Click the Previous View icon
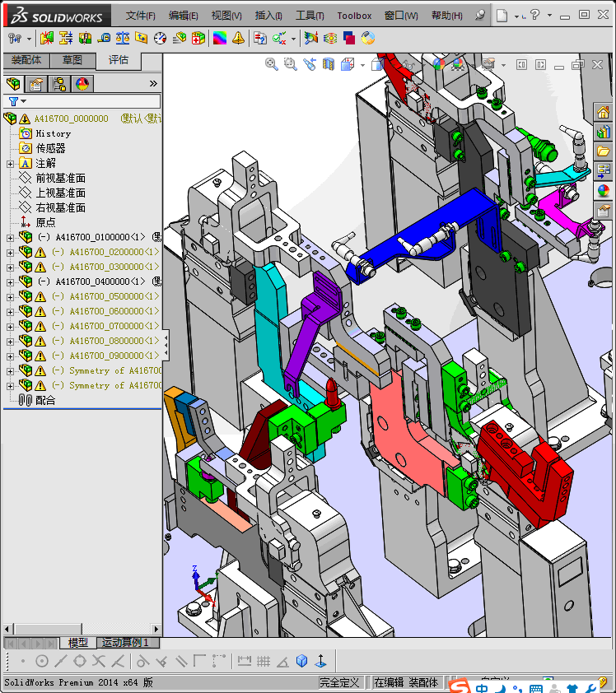Image resolution: width=616 pixels, height=693 pixels. pos(310,64)
